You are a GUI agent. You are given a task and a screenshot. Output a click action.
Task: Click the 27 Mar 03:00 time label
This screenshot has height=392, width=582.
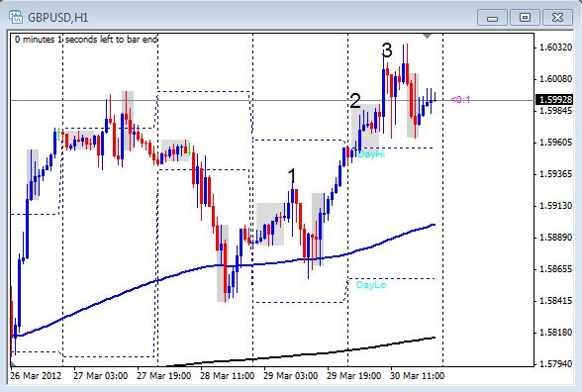click(x=101, y=376)
